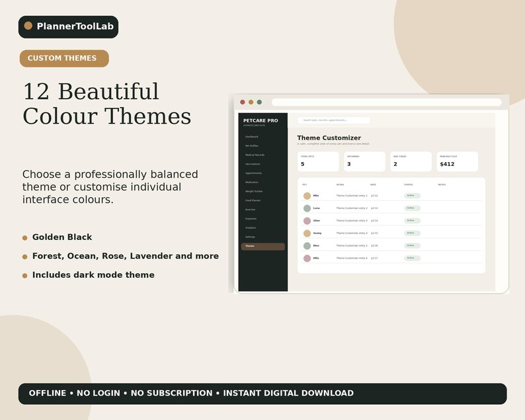Click 'Theme Customizer entry 3' cell
This screenshot has height=420, width=525.
click(352, 221)
